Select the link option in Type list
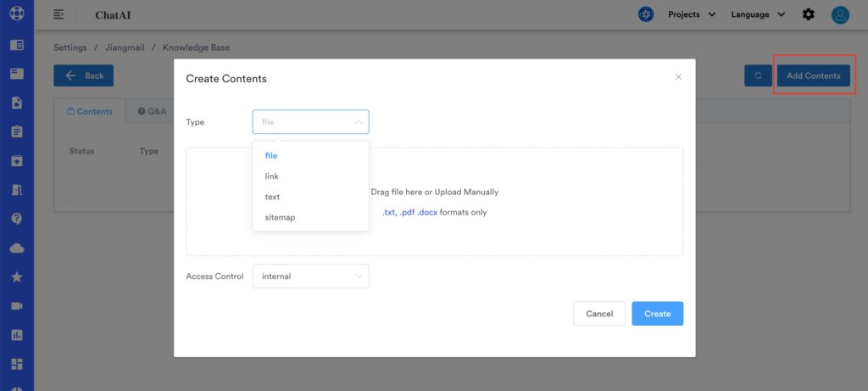Viewport: 868px width, 391px height. (310, 176)
